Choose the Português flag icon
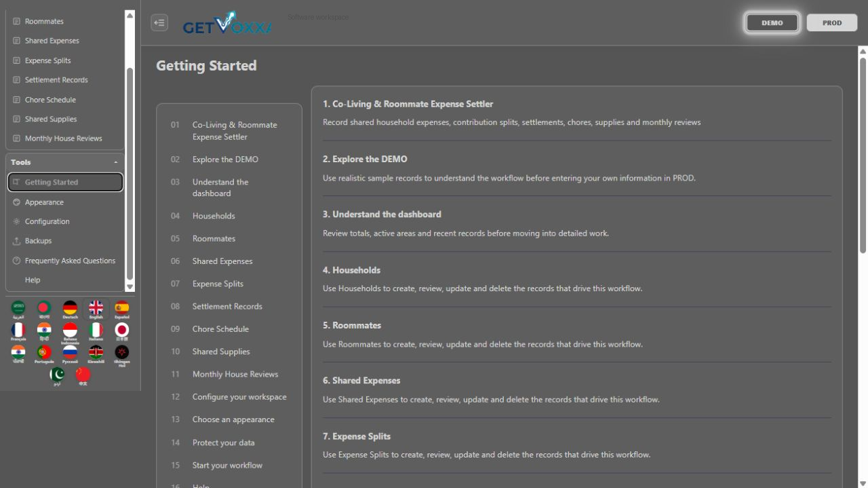 tap(44, 354)
